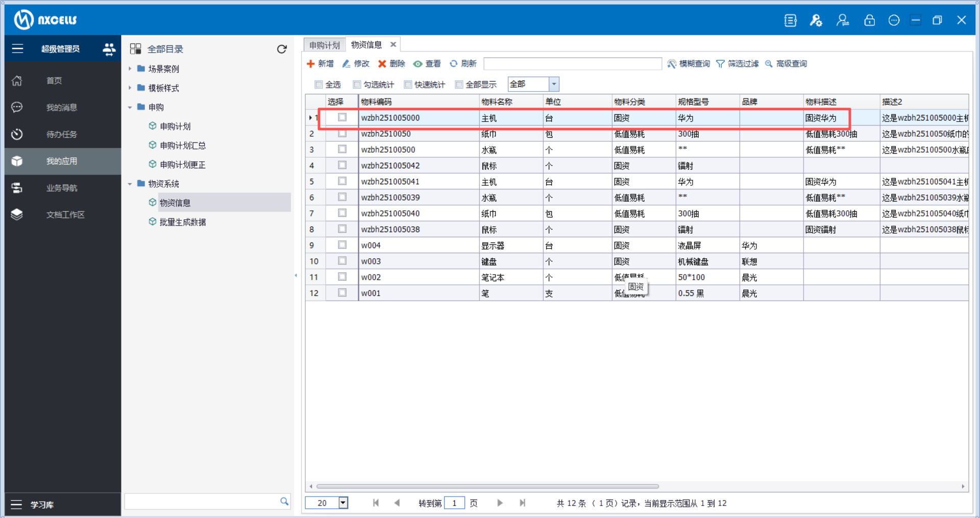Enable the 全选 checkbox
Viewport: 980px width, 518px height.
319,85
